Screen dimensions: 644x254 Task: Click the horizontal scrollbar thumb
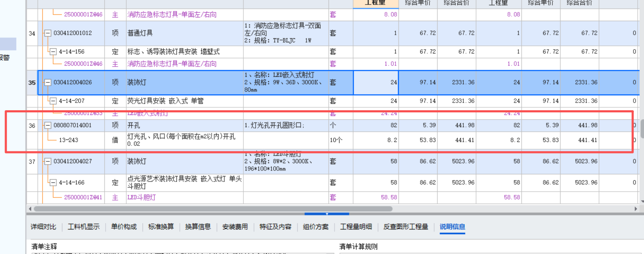pyautogui.click(x=213, y=209)
